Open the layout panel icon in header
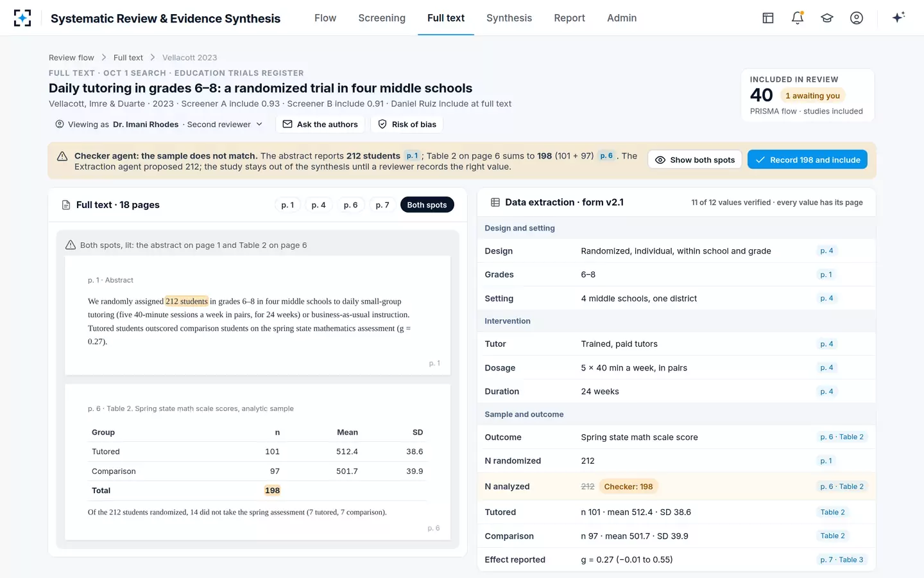The image size is (924, 578). [768, 18]
